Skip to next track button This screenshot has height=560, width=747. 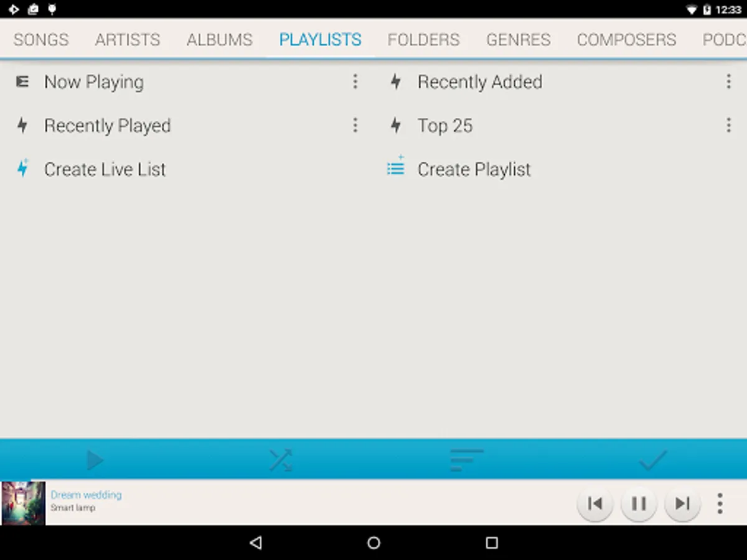point(683,503)
